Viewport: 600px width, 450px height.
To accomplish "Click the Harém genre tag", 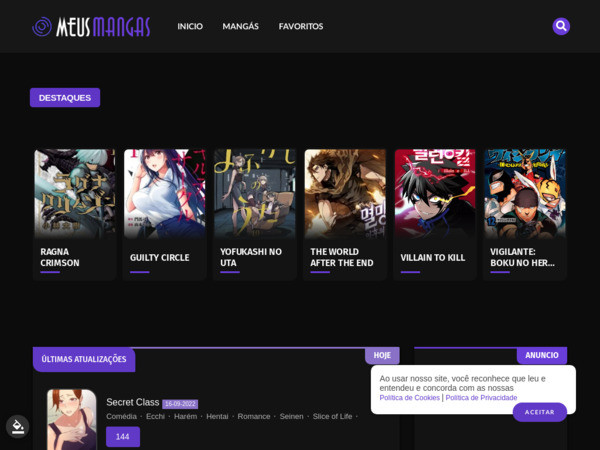I will coord(186,416).
